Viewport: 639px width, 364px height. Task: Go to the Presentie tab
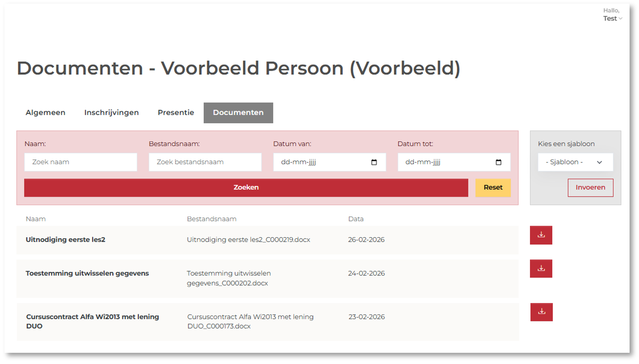pyautogui.click(x=175, y=113)
